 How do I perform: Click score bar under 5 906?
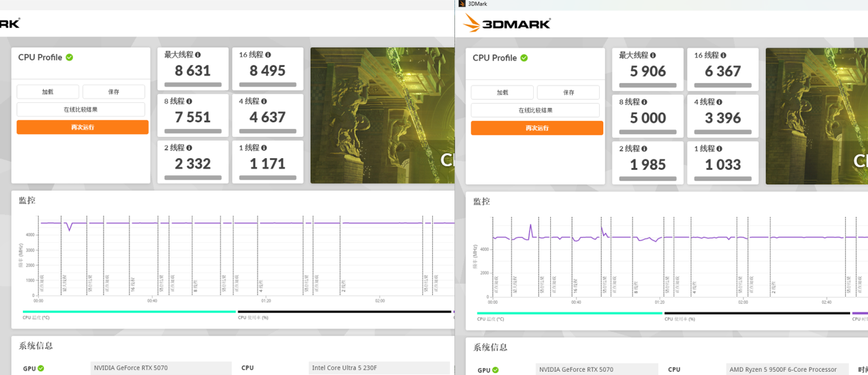(x=648, y=85)
